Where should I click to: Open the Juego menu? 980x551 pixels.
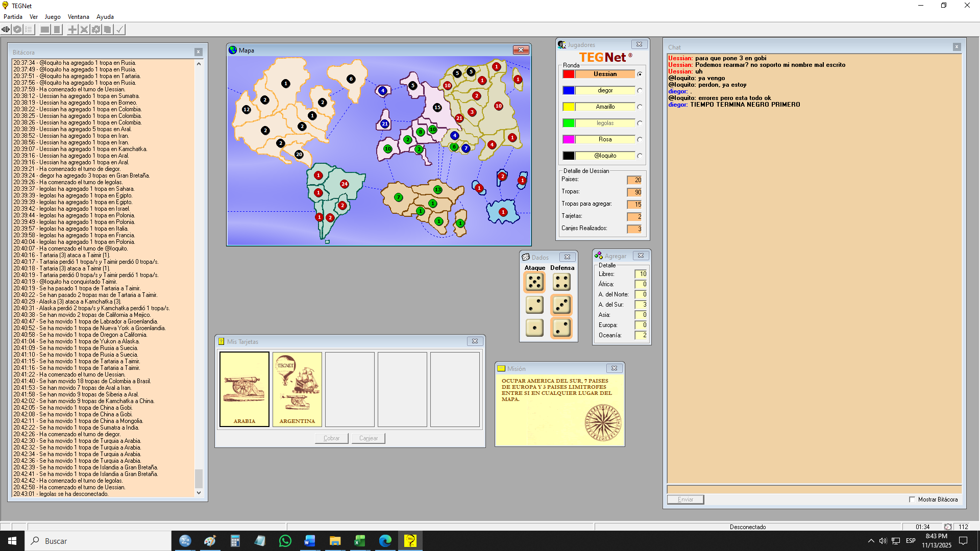click(53, 17)
